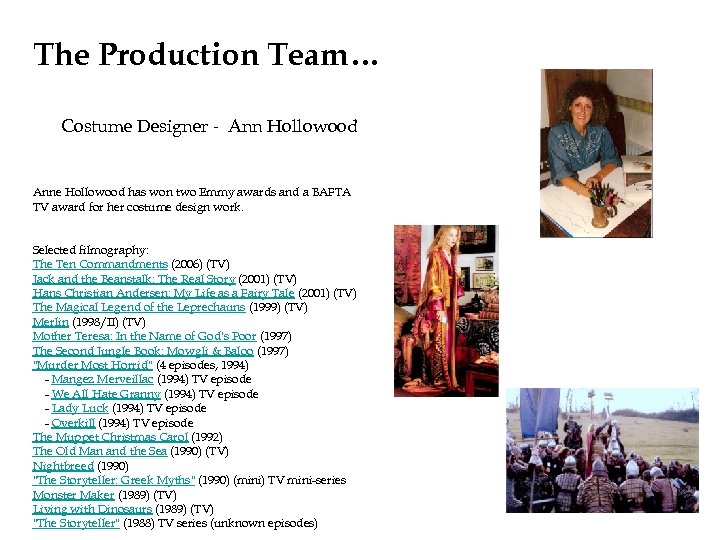This screenshot has height=540, width=720.
Task: Click "(1998/II) (TV)" text beside Merlin
Action: tap(109, 322)
